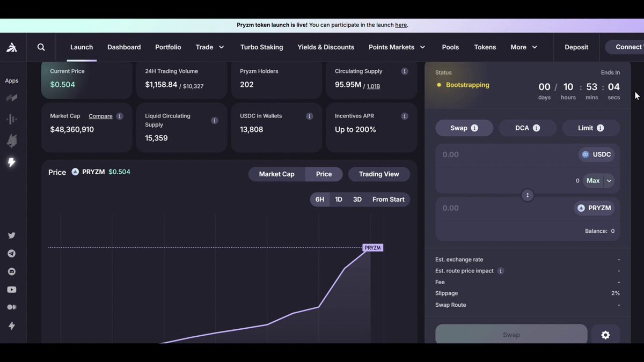Click the large Swap submit button
644x362 pixels.
511,335
